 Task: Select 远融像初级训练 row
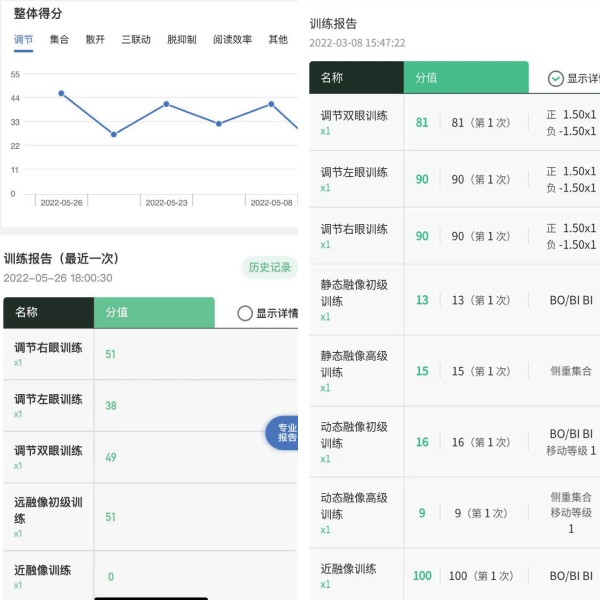(150, 517)
